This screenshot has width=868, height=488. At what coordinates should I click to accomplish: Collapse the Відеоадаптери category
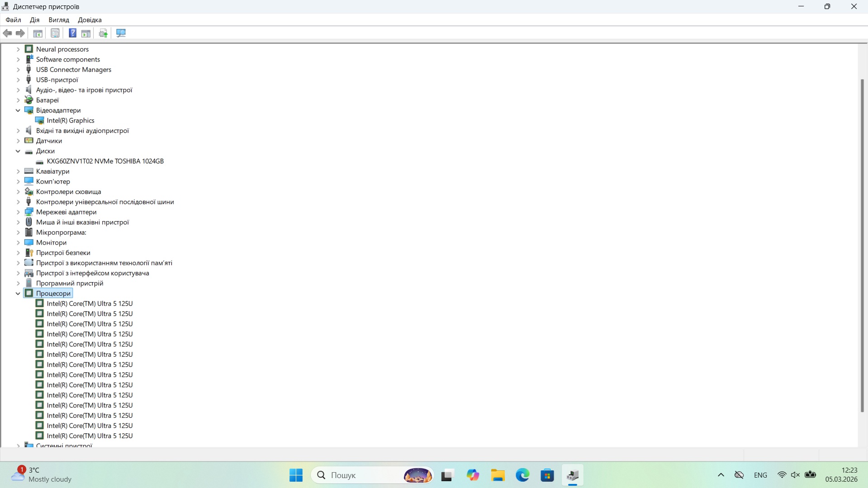click(18, 110)
